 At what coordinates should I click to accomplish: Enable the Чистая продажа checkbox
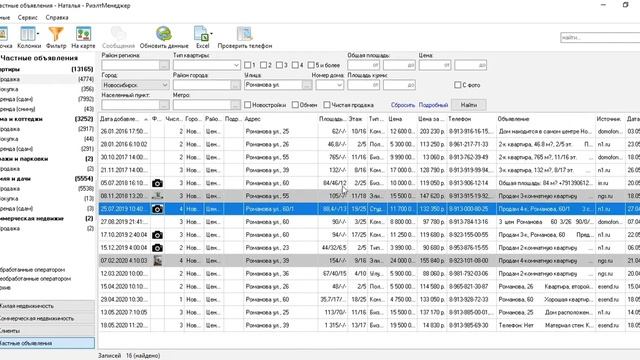click(327, 105)
